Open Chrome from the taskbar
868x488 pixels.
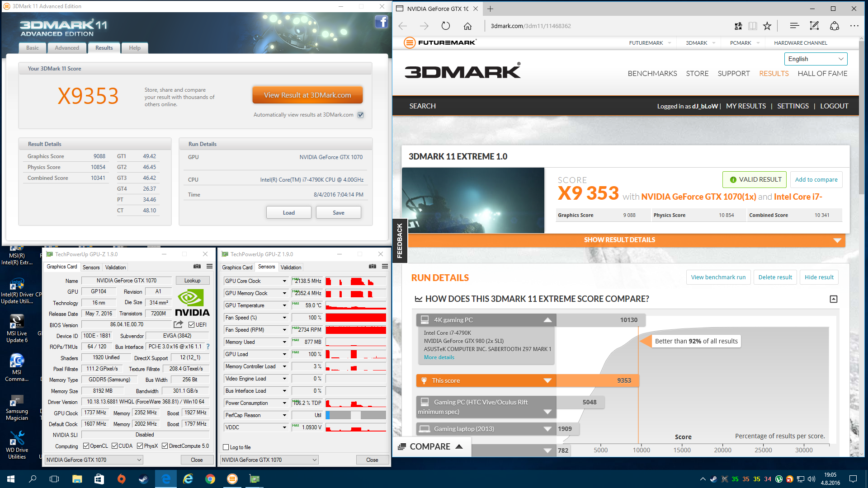pyautogui.click(x=210, y=479)
